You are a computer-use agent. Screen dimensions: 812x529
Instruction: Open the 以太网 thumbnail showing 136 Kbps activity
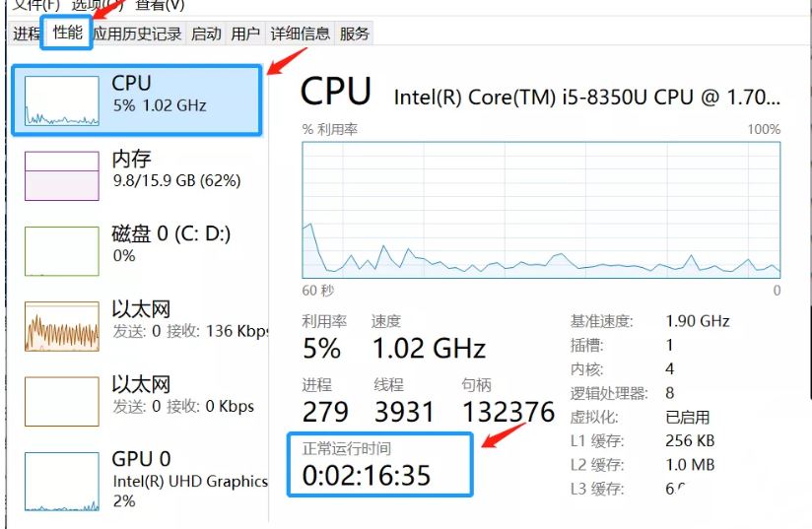tap(61, 326)
